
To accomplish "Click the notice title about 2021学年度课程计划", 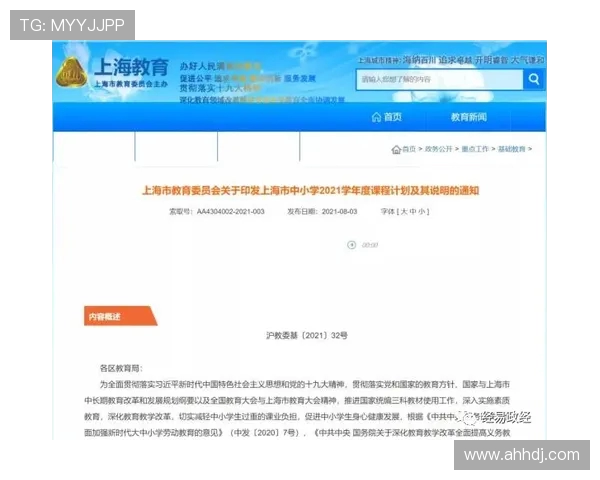I will point(310,190).
